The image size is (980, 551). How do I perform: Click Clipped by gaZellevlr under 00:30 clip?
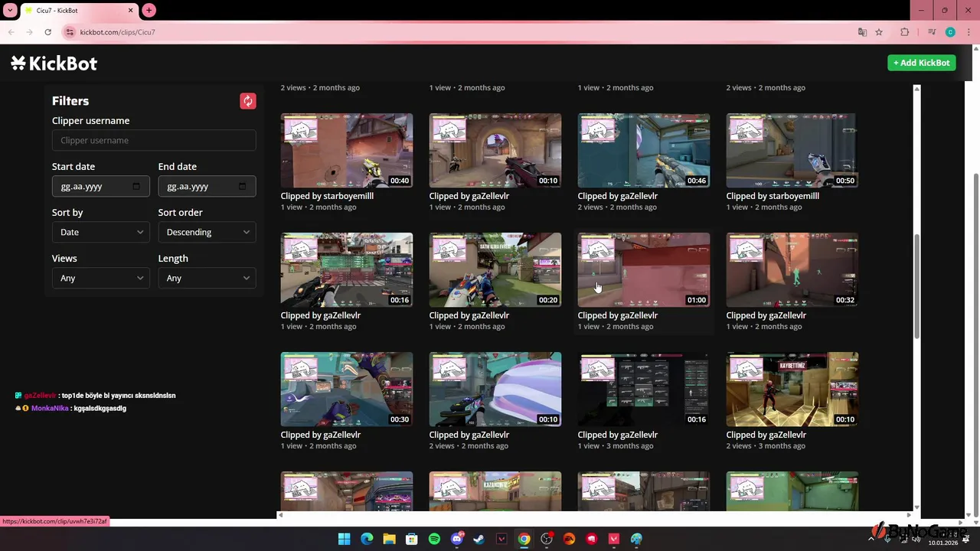(320, 435)
